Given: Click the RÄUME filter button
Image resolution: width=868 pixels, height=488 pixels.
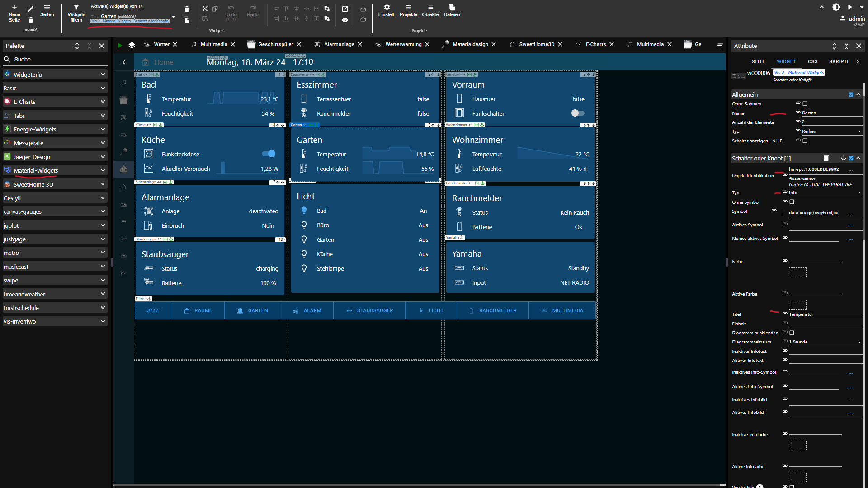Looking at the screenshot, I should [198, 310].
